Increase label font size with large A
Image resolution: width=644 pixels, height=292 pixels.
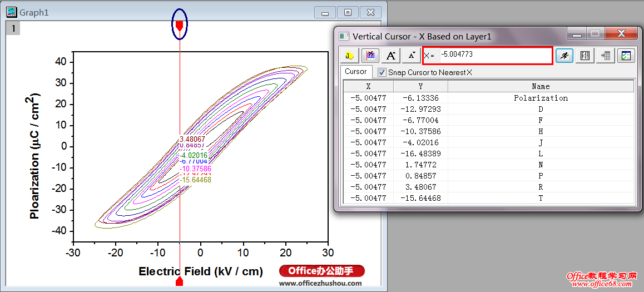pos(391,56)
